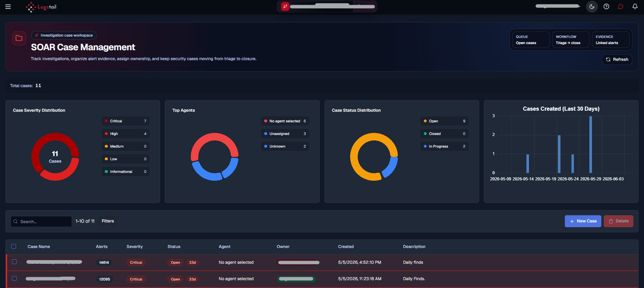
Task: Sort by the Status column
Action: (x=174, y=247)
